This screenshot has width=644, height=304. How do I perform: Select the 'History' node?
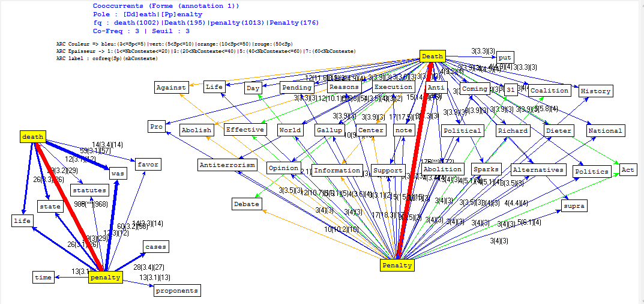coord(596,91)
